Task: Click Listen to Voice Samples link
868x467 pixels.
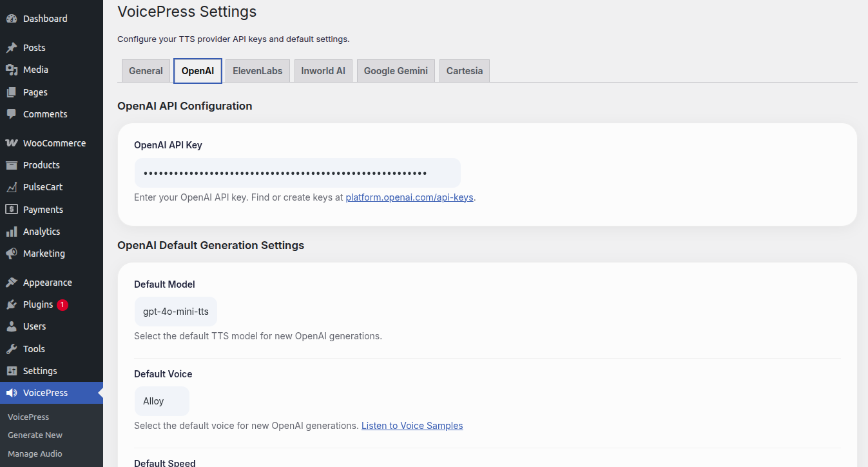Action: tap(412, 426)
